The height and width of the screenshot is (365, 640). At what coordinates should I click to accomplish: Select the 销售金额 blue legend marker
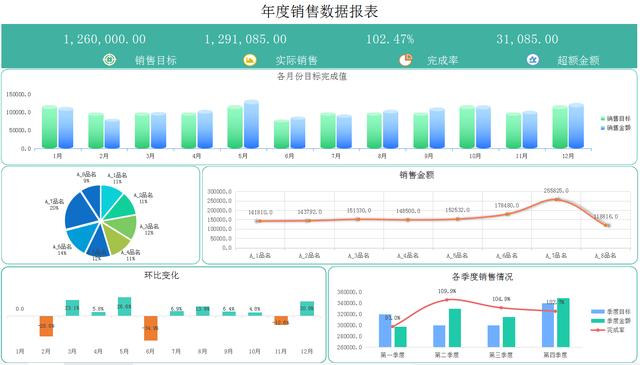tap(602, 128)
